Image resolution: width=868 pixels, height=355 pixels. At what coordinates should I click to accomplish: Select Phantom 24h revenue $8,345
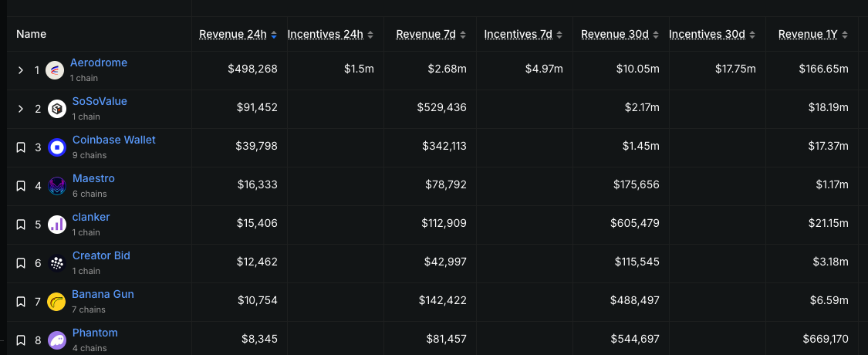(259, 338)
